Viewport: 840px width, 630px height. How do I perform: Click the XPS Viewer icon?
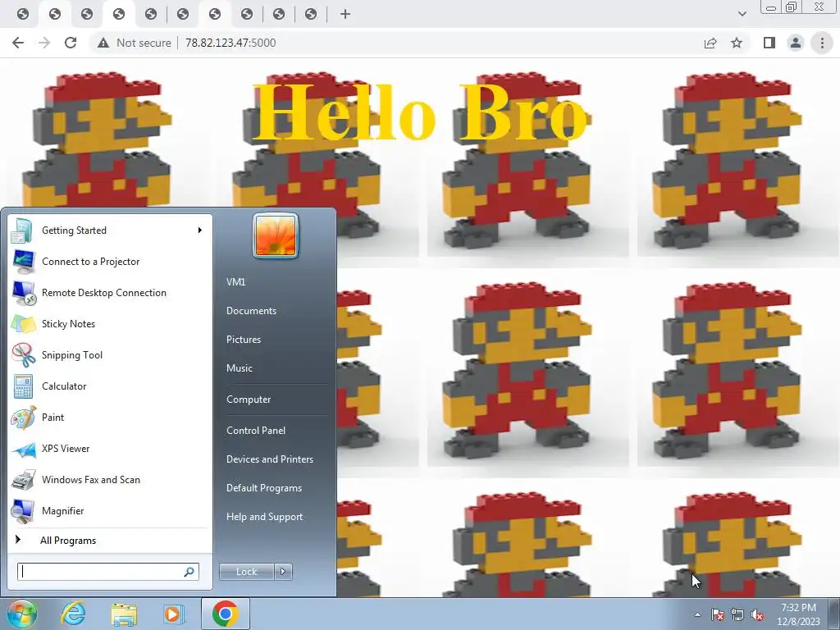23,449
